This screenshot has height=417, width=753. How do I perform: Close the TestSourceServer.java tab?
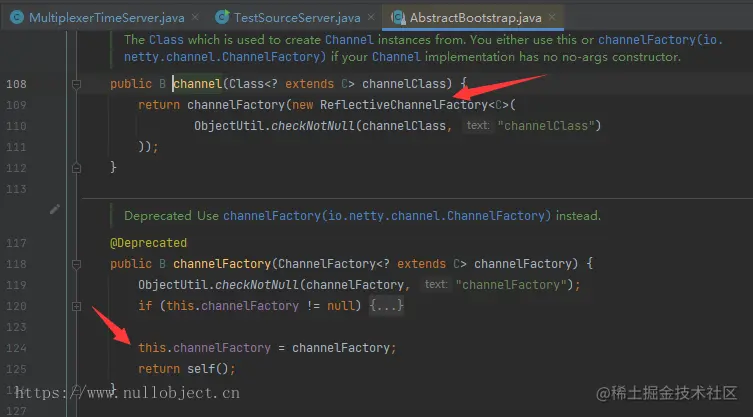[x=371, y=17]
